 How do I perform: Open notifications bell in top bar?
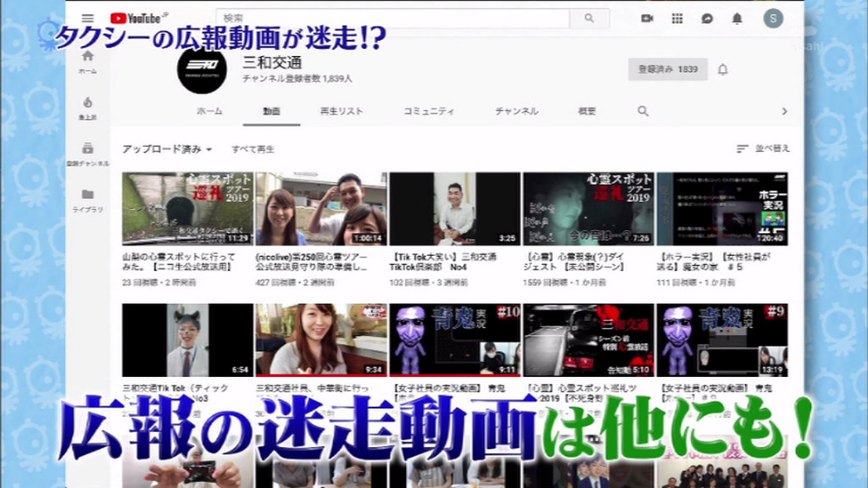pyautogui.click(x=737, y=19)
